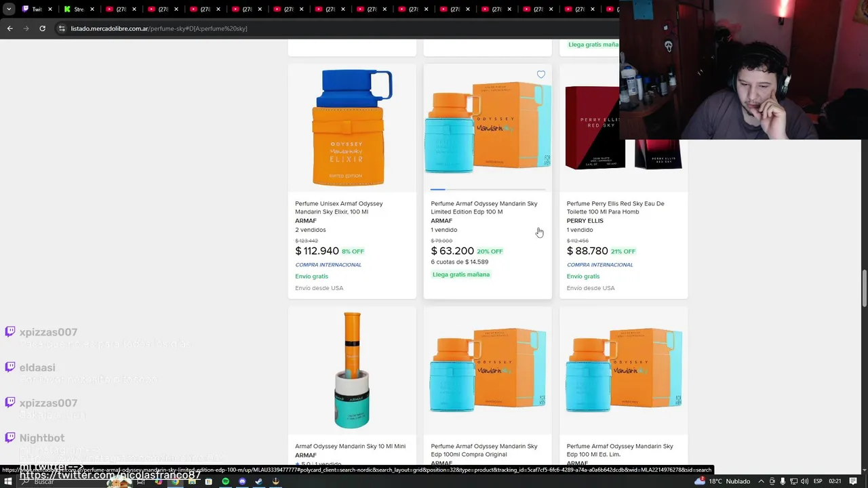Open Armaf Odyssey Mandarin Sky 10 Ml Mini title
This screenshot has height=488, width=868.
point(350,446)
